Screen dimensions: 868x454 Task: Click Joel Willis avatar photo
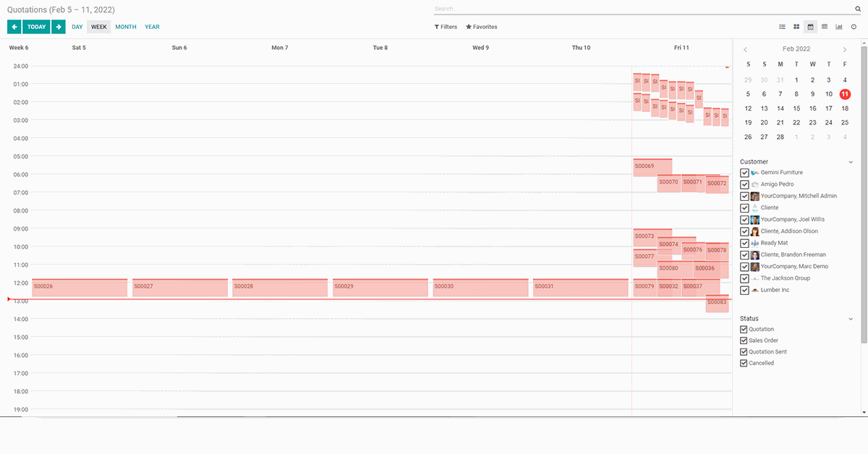(x=754, y=220)
